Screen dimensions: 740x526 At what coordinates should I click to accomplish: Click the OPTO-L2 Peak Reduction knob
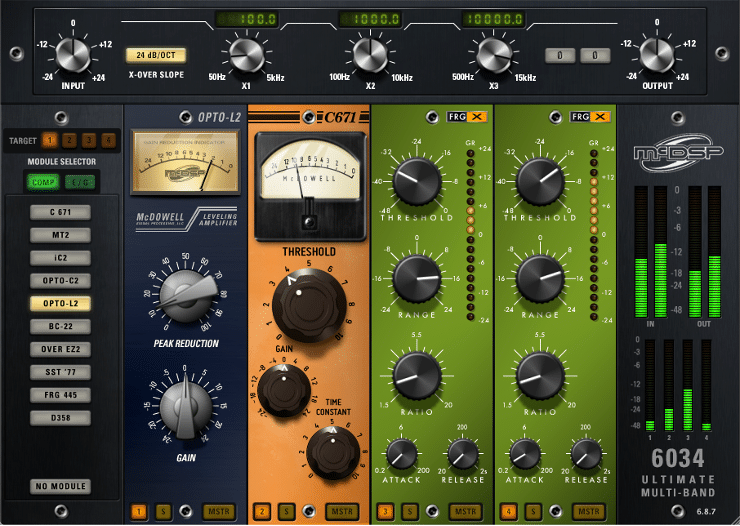click(186, 295)
